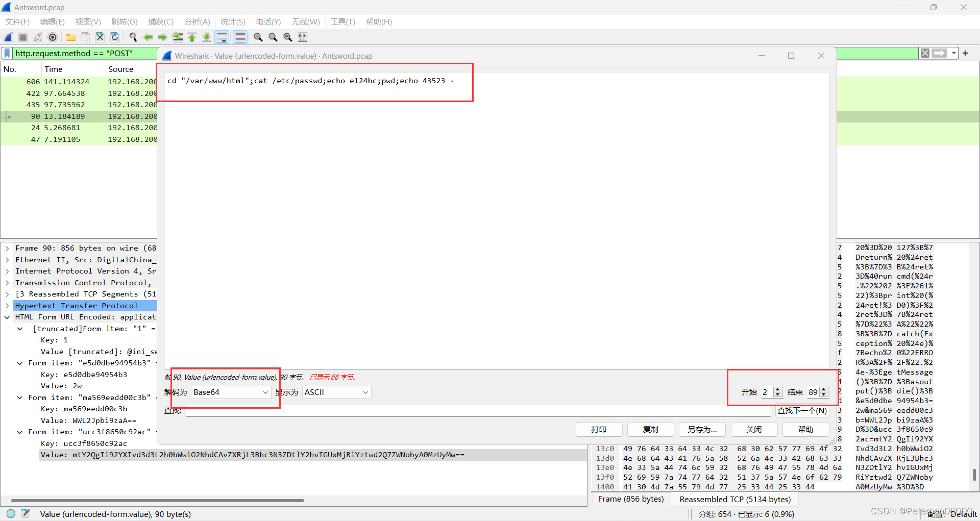Decrease the 结束 end value stepper
980x521 pixels.
point(823,395)
